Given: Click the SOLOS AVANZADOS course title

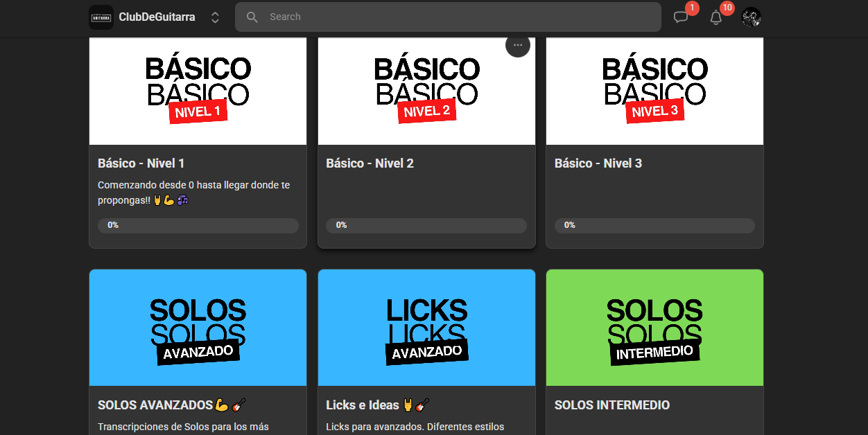Looking at the screenshot, I should click(x=172, y=405).
